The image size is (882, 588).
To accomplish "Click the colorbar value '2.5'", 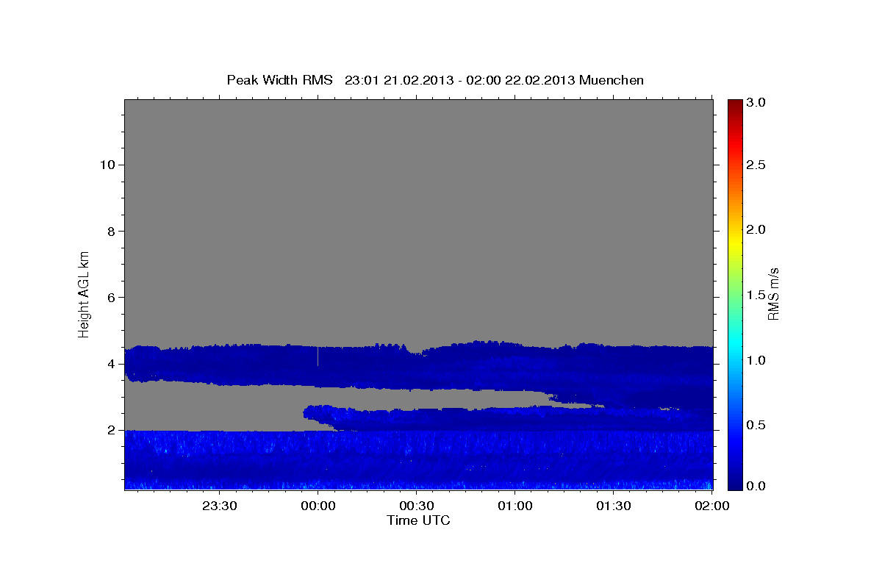I will [756, 165].
